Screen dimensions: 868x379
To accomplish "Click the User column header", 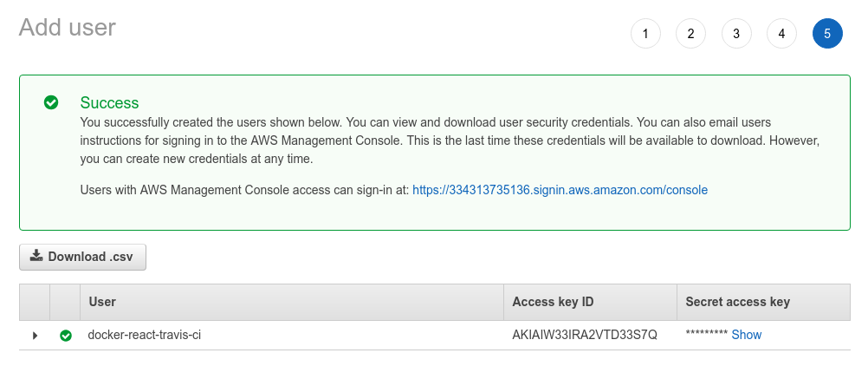I will point(102,302).
